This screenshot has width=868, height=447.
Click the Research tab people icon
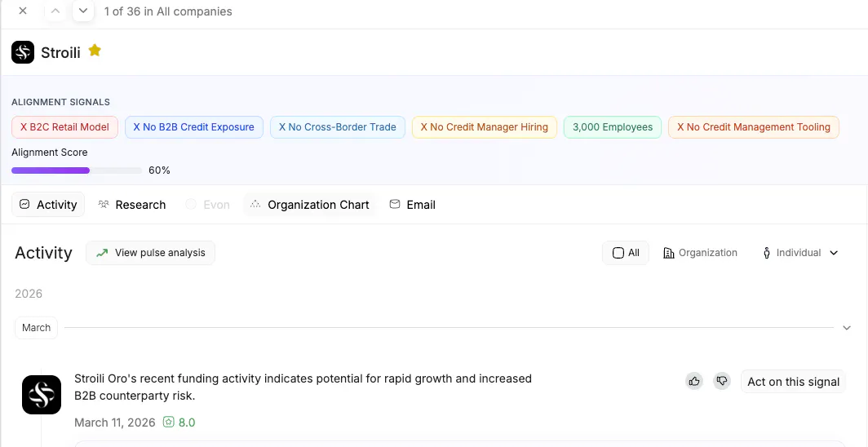(103, 204)
